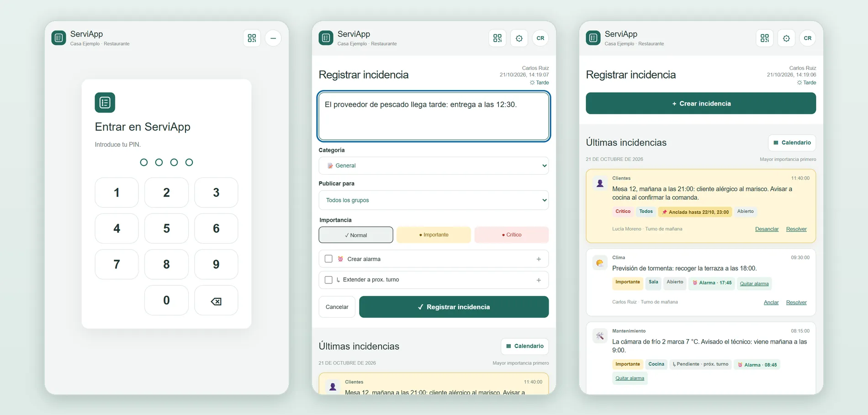
Task: Open QR code icon in middle form panel
Action: [x=498, y=38]
